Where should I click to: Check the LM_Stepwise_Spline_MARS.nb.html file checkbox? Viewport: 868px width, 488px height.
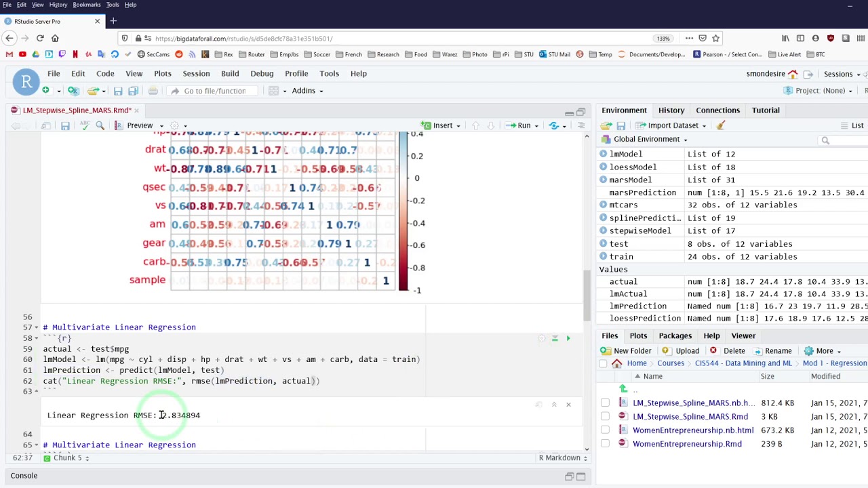click(x=605, y=403)
